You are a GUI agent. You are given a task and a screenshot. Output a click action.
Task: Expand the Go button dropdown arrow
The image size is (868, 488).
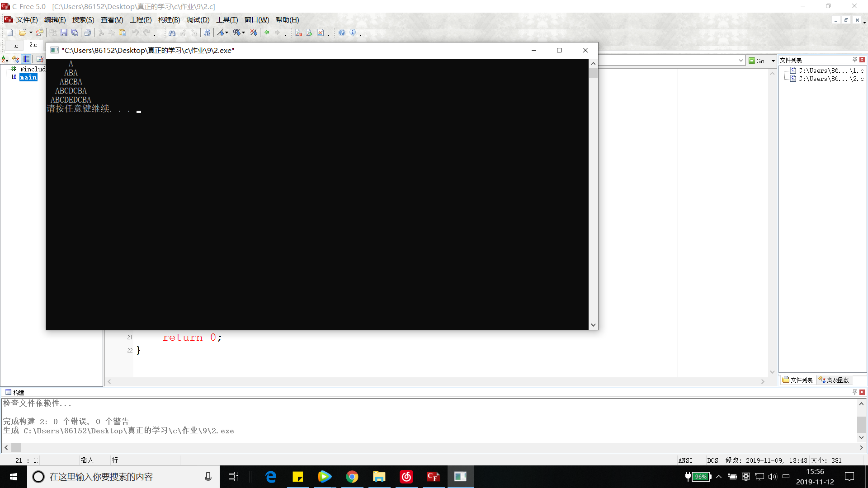(x=773, y=61)
